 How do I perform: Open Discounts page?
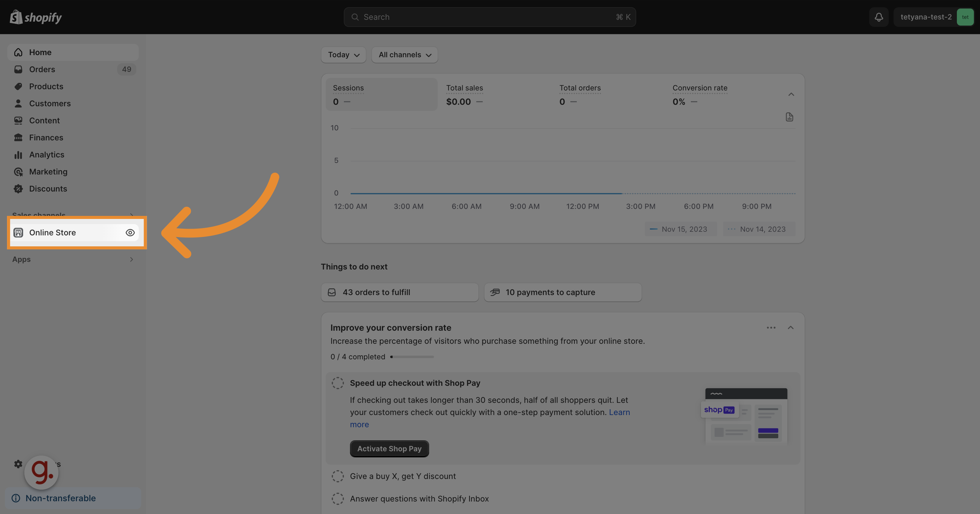click(x=73, y=189)
